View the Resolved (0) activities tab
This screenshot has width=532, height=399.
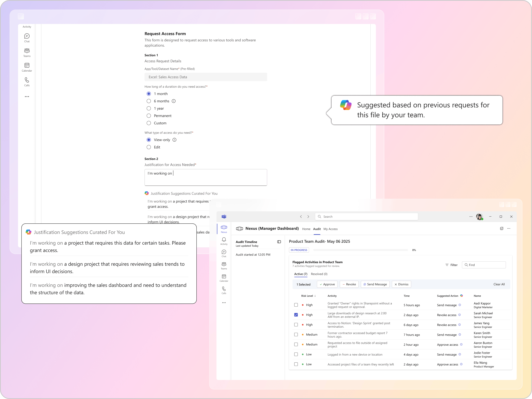click(x=319, y=274)
